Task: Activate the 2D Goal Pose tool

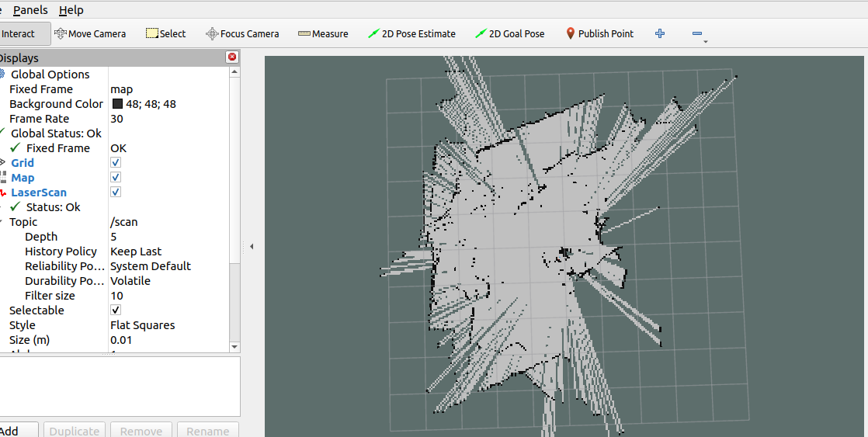Action: tap(510, 33)
